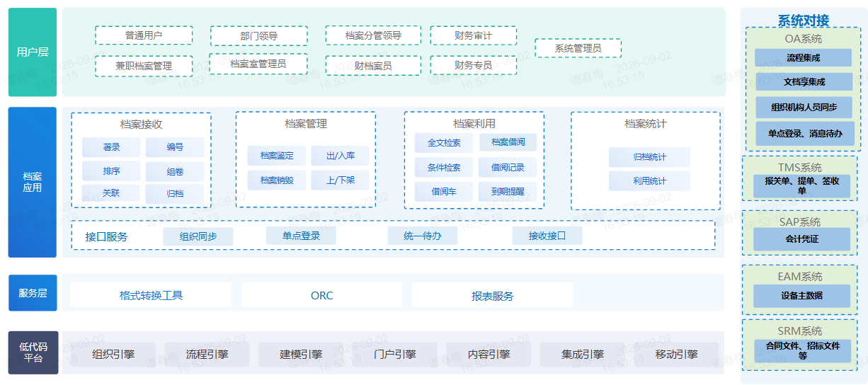Click 单点登录、消息待办 item
The height and width of the screenshot is (385, 868).
(x=805, y=134)
